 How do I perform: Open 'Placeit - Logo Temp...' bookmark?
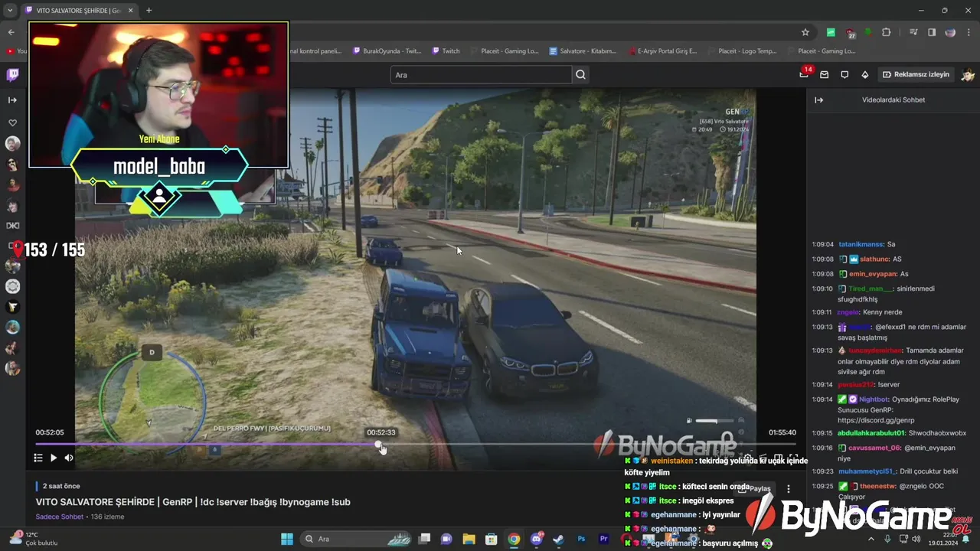[x=741, y=51]
